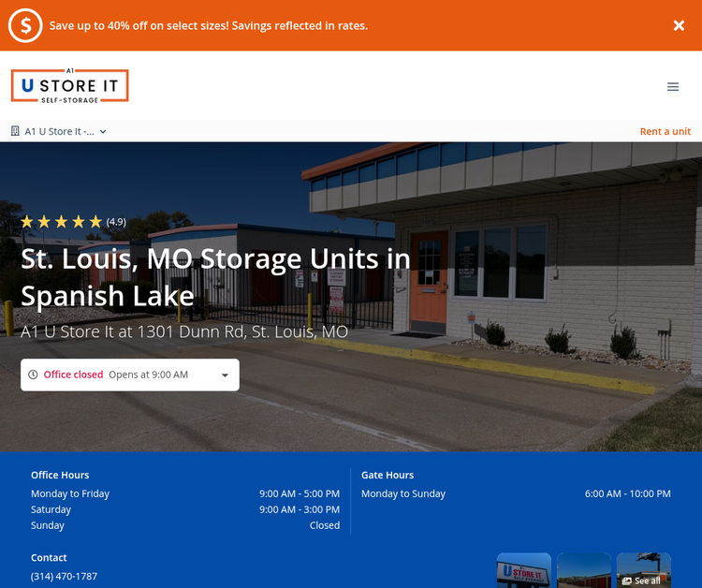The width and height of the screenshot is (702, 588).
Task: Click the Rent a unit link
Action: click(x=665, y=131)
